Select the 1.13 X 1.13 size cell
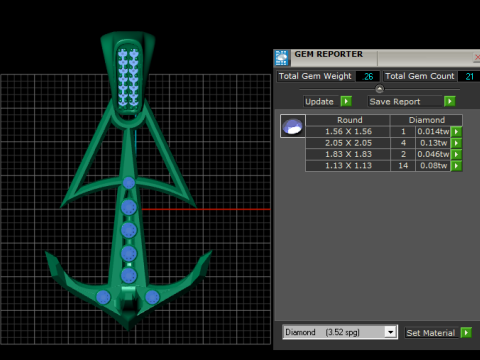Screen dimensions: 480x360 (x=348, y=166)
